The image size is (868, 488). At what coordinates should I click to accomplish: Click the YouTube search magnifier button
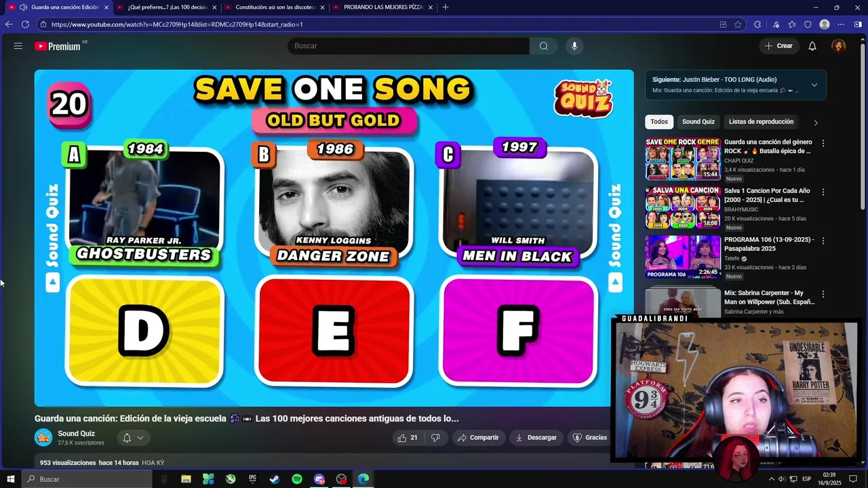543,46
